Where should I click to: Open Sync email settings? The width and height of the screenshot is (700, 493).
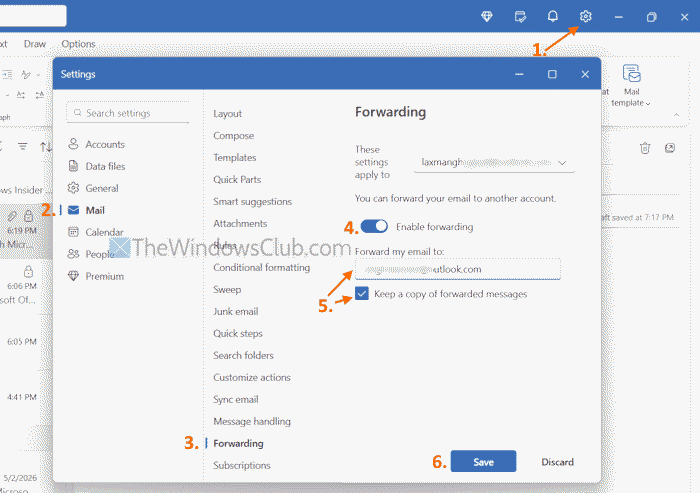(236, 399)
